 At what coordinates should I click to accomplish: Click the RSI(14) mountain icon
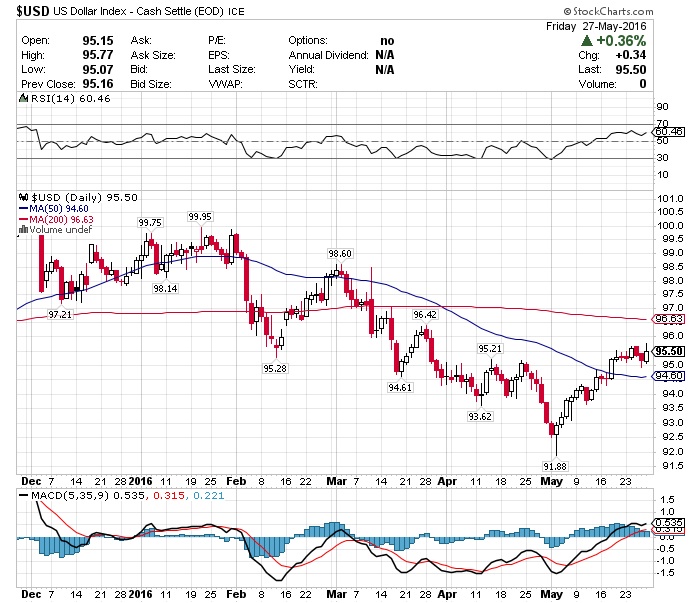[x=23, y=98]
